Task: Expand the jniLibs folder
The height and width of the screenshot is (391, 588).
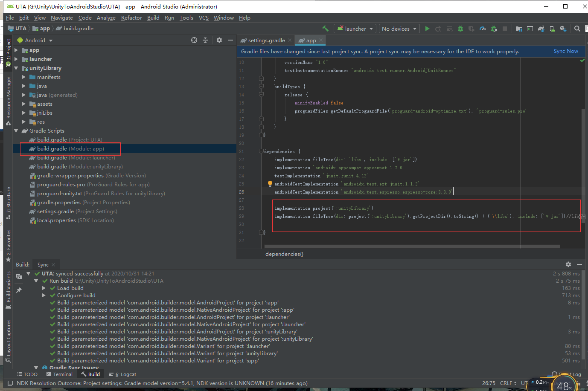Action: (x=24, y=113)
